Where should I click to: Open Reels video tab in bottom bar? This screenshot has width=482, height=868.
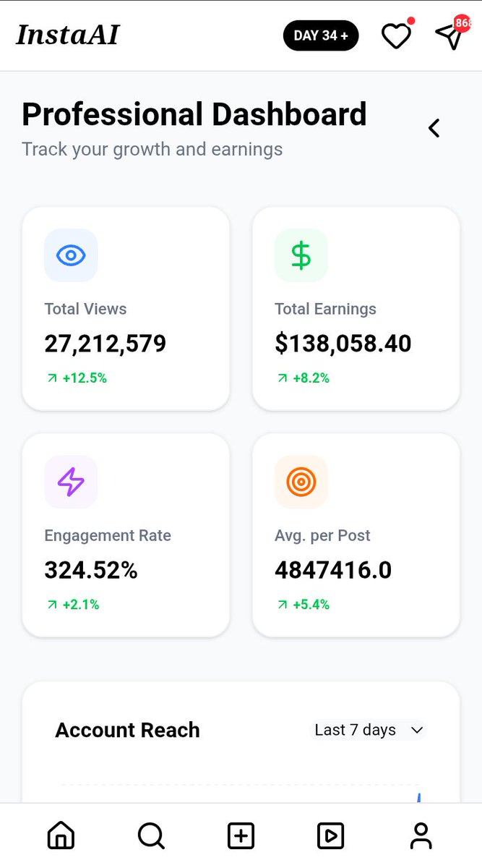click(x=331, y=836)
